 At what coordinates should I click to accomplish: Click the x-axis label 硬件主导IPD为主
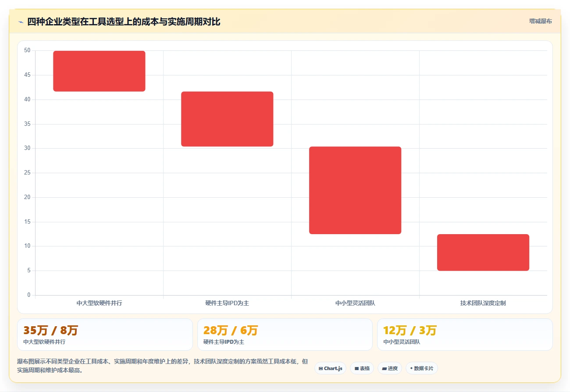pos(227,303)
